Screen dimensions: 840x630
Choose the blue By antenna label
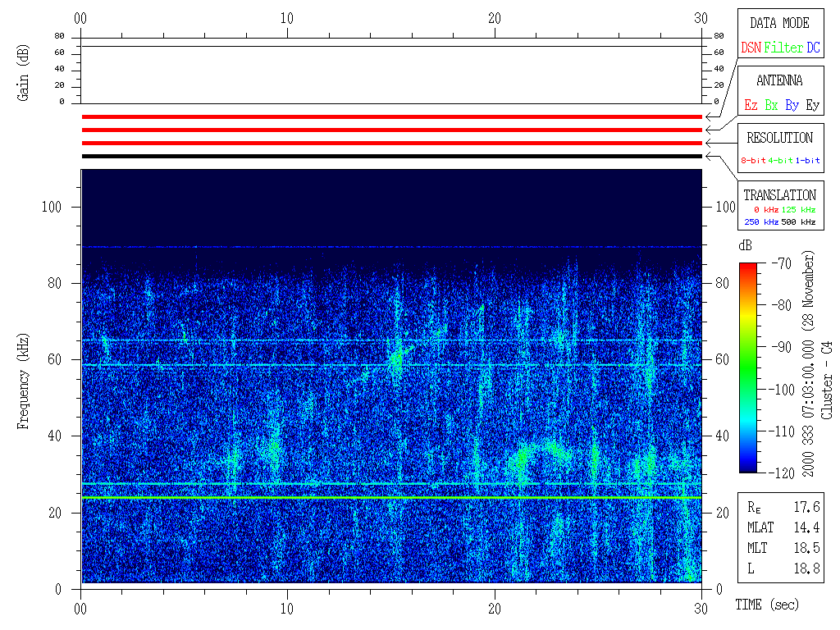[x=792, y=105]
